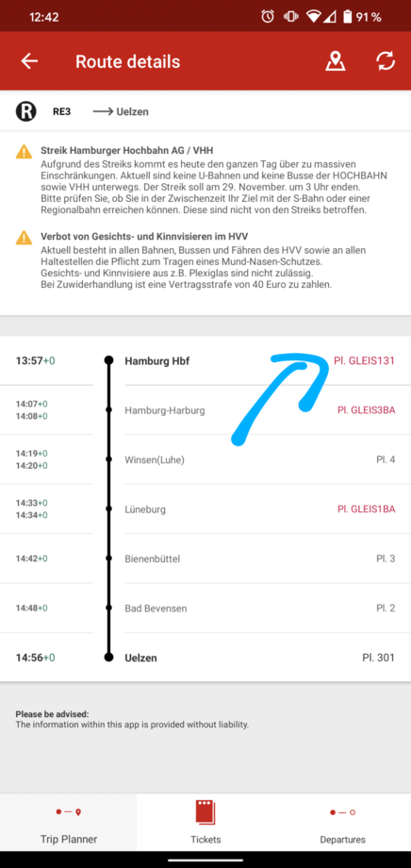Tap platform label Pl. GLEIS131
The width and height of the screenshot is (411, 868).
(364, 360)
